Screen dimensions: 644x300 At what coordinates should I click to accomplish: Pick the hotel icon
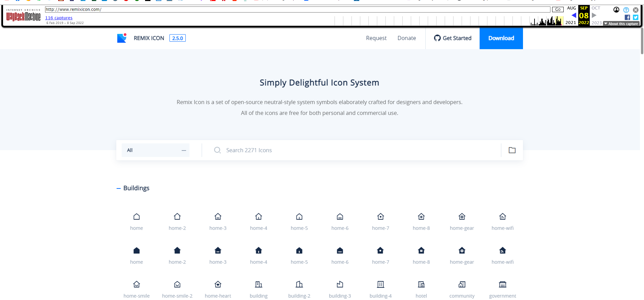pyautogui.click(x=421, y=284)
